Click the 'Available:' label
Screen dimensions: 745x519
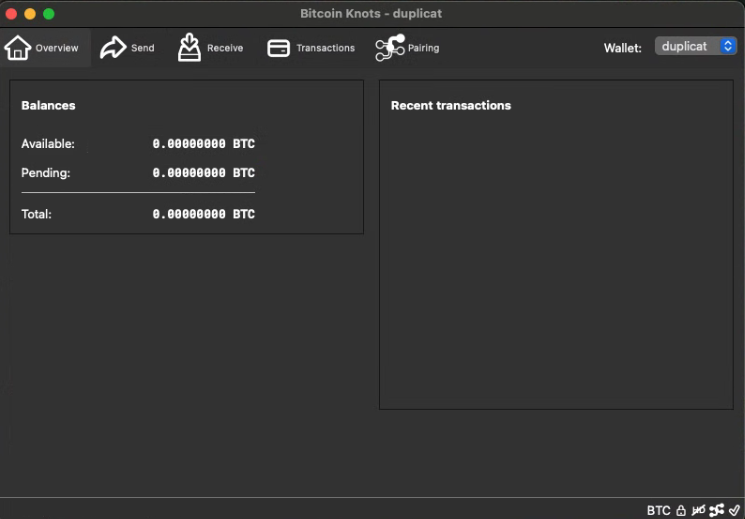[x=48, y=144]
